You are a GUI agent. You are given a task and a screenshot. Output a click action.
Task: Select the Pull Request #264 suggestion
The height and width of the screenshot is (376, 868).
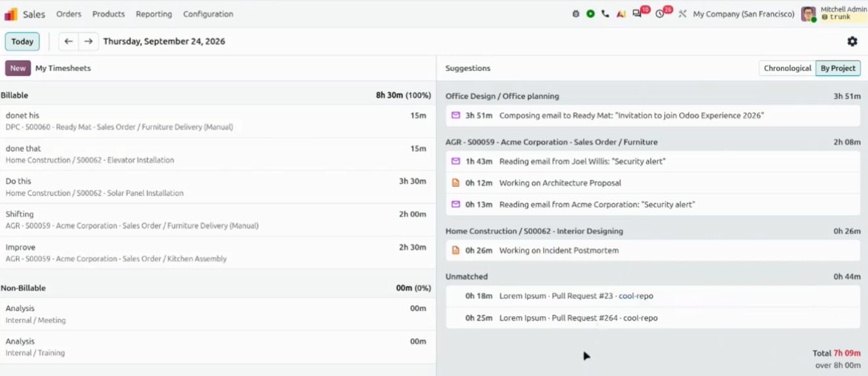pos(653,318)
